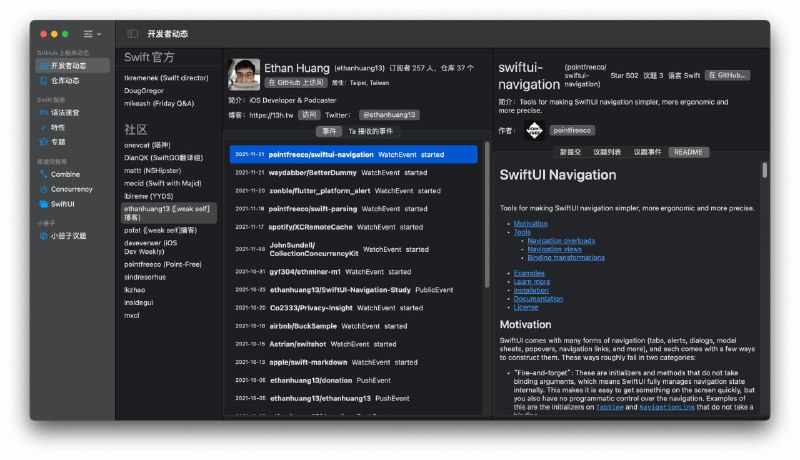Image resolution: width=800 pixels, height=460 pixels.
Task: Open the Motivation README link
Action: 530,224
